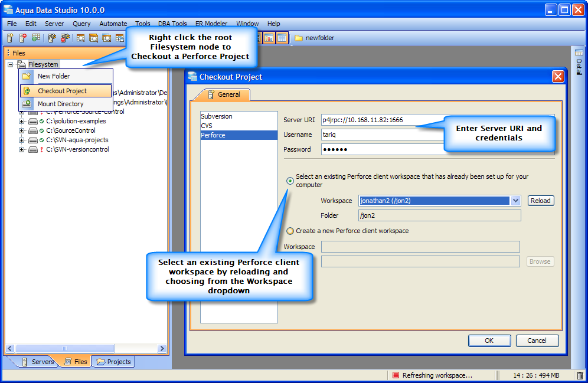Click the Disconnect Server toolbar icon
This screenshot has width=588, height=383.
[66, 38]
